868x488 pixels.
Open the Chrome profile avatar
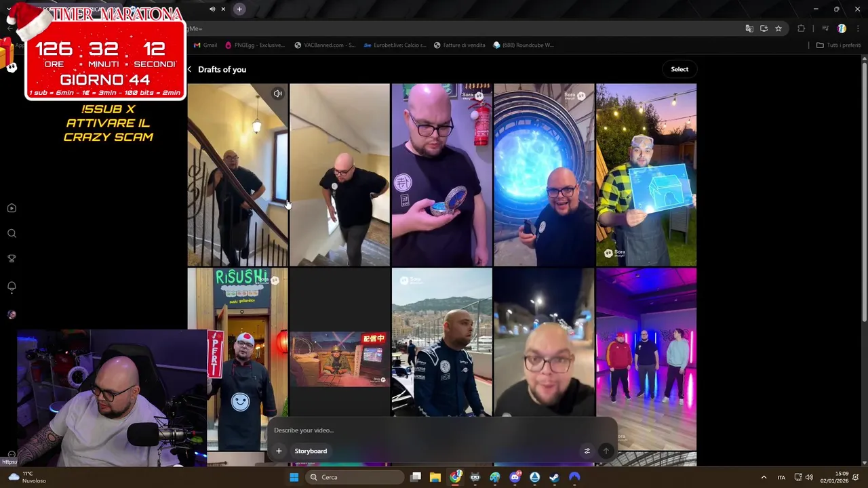[x=842, y=28]
